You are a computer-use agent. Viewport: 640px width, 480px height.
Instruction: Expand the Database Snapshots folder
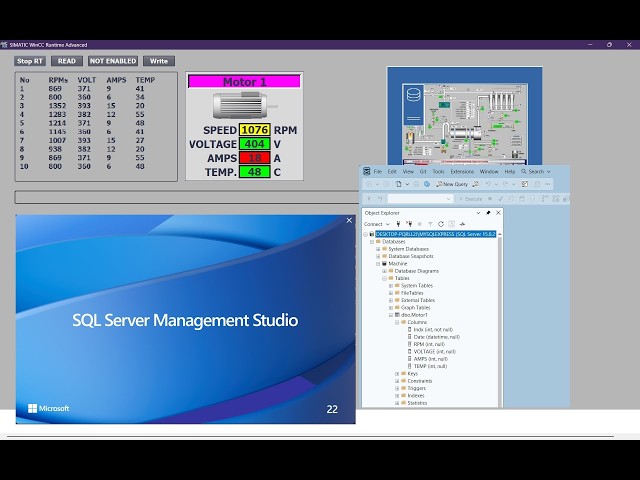(x=378, y=256)
